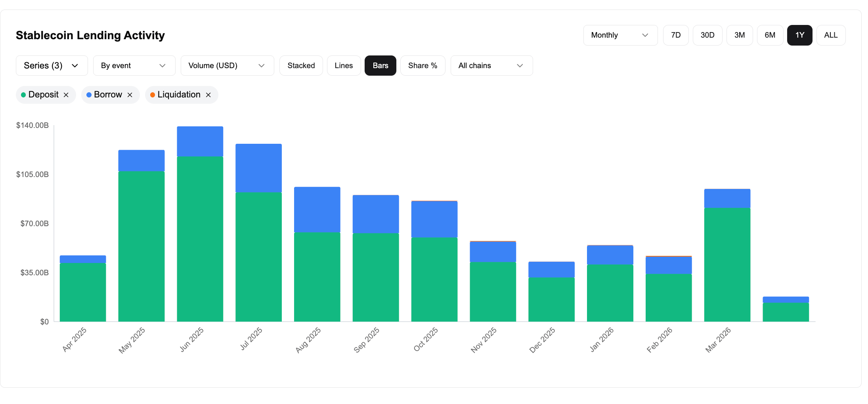Click the Jun 2025 x-axis label
Screen dimensions: 868x404
[192, 339]
